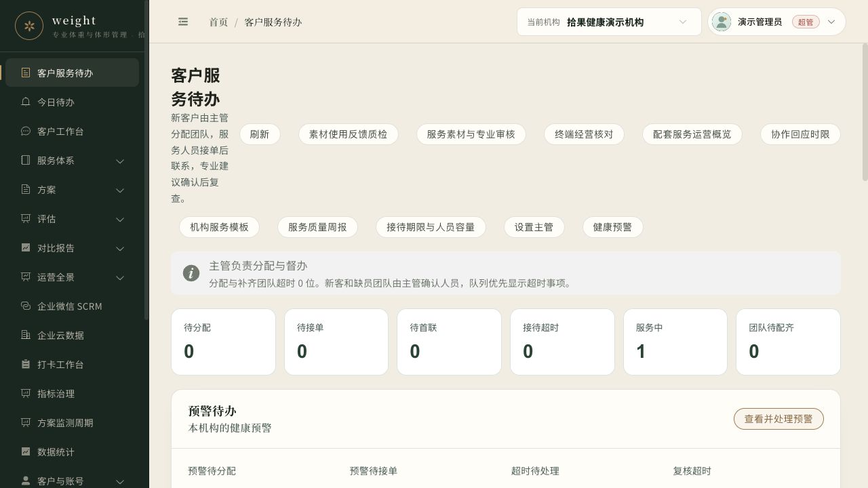Click the 刷新 button
The width and height of the screenshot is (868, 488).
pos(260,134)
